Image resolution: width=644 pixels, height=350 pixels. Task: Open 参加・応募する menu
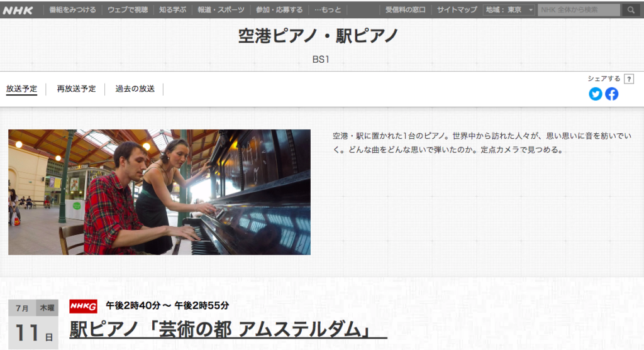tap(279, 10)
